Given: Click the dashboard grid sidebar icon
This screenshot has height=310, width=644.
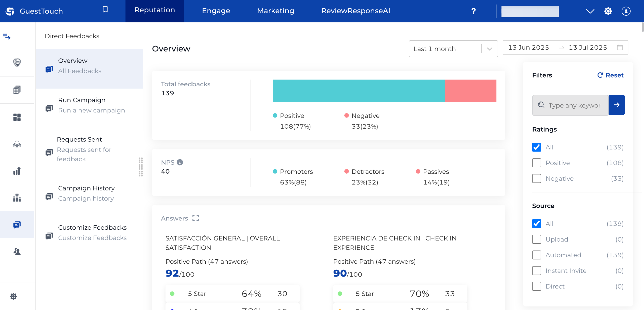Looking at the screenshot, I should click(x=17, y=117).
